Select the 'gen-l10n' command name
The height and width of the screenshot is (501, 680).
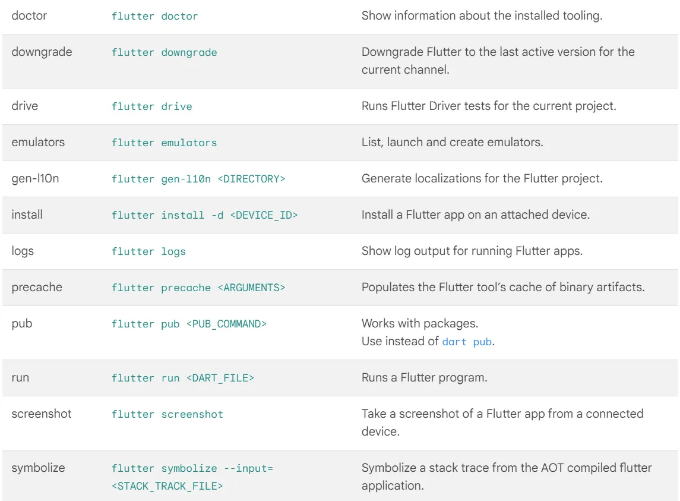[35, 178]
